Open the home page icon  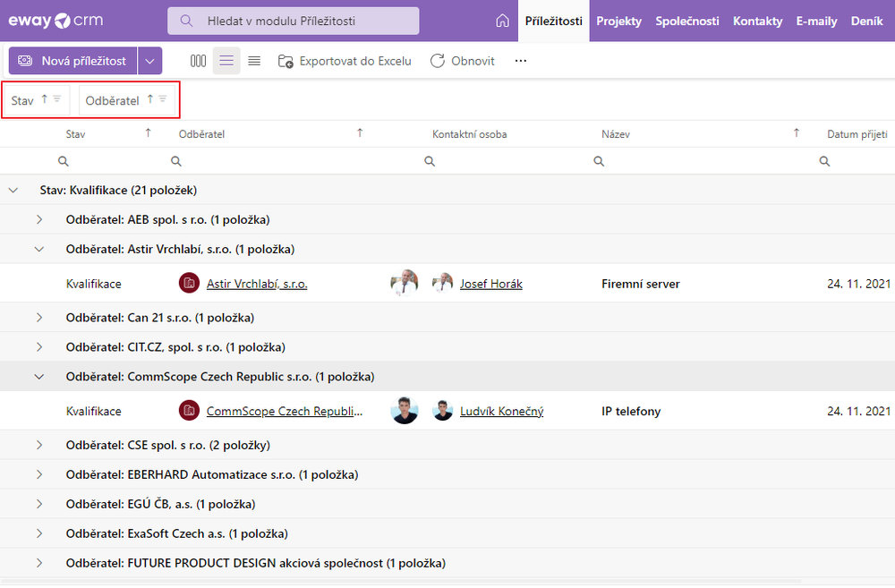tap(502, 21)
